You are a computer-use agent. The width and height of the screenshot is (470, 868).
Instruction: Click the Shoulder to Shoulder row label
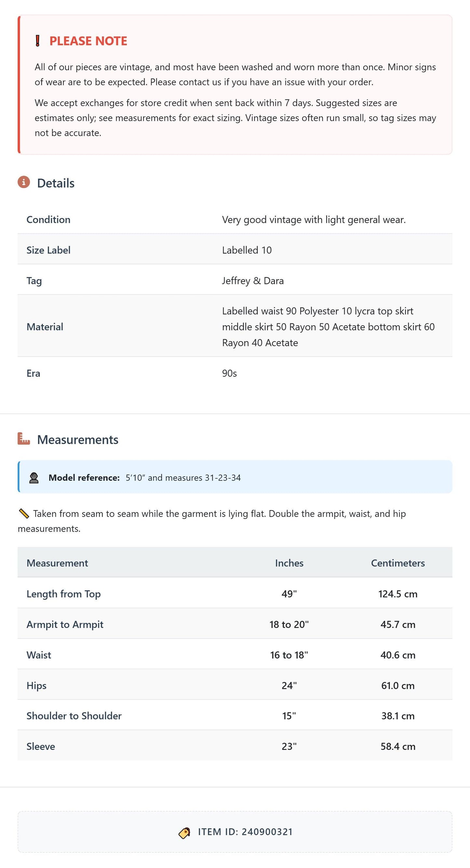74,716
